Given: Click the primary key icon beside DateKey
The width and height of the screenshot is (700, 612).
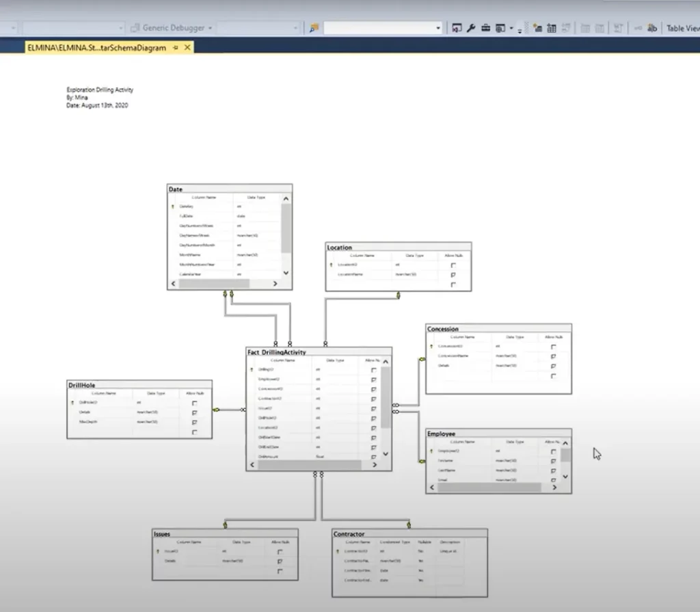Looking at the screenshot, I should [173, 206].
